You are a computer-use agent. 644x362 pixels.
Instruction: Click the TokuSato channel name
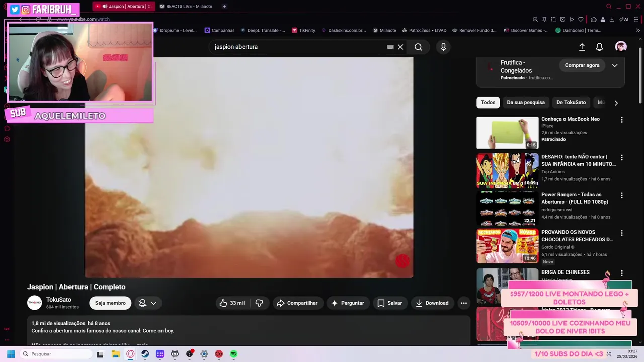(59, 300)
